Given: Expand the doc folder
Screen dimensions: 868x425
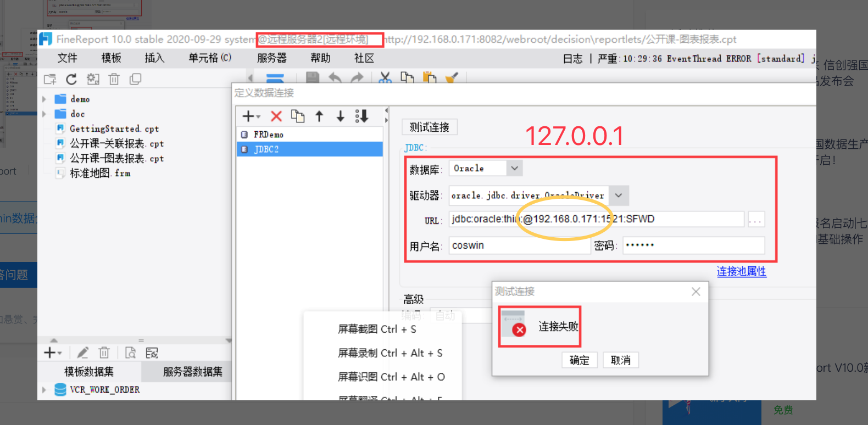Looking at the screenshot, I should click(x=44, y=114).
